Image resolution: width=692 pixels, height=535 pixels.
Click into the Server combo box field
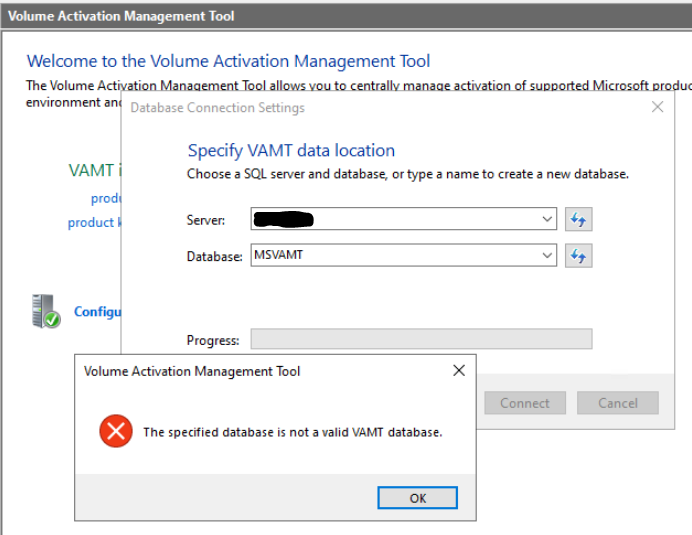coord(403,219)
